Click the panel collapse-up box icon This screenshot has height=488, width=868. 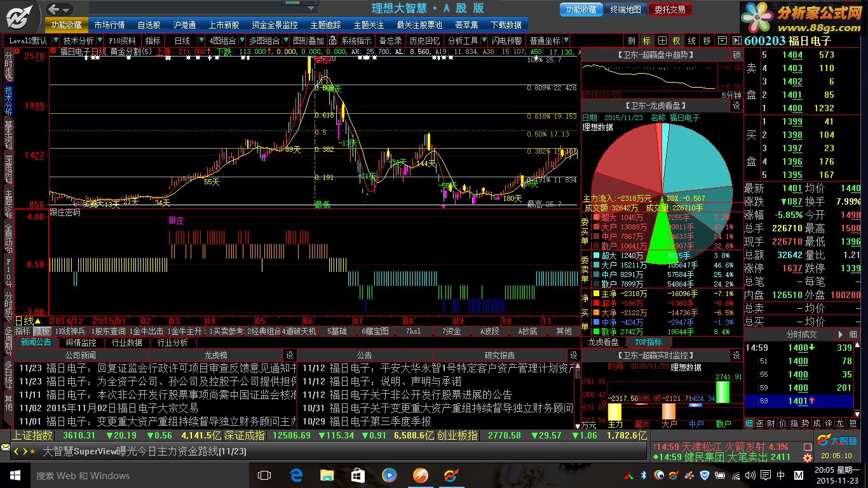(x=722, y=41)
